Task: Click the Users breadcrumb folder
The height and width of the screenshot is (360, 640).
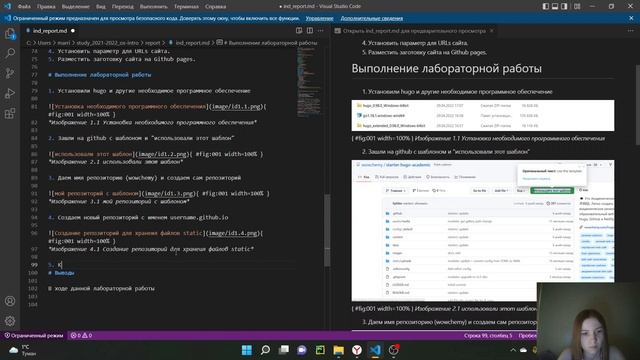Action: 44,43
